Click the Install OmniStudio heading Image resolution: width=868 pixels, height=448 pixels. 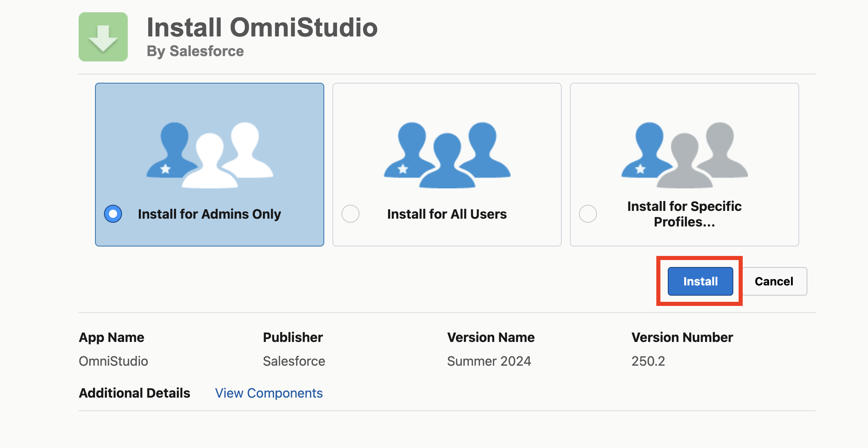click(x=262, y=27)
